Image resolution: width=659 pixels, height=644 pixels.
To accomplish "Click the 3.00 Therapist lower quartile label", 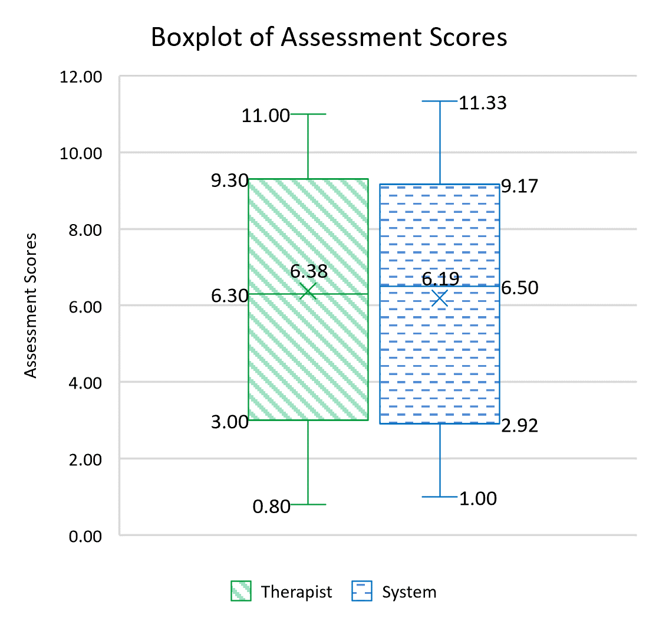I will pyautogui.click(x=230, y=422).
